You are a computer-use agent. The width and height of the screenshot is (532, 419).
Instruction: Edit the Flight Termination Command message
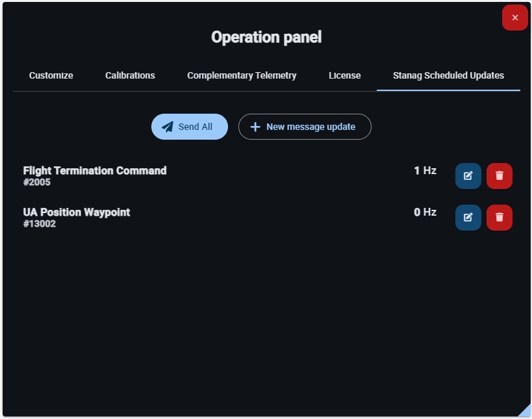click(468, 176)
